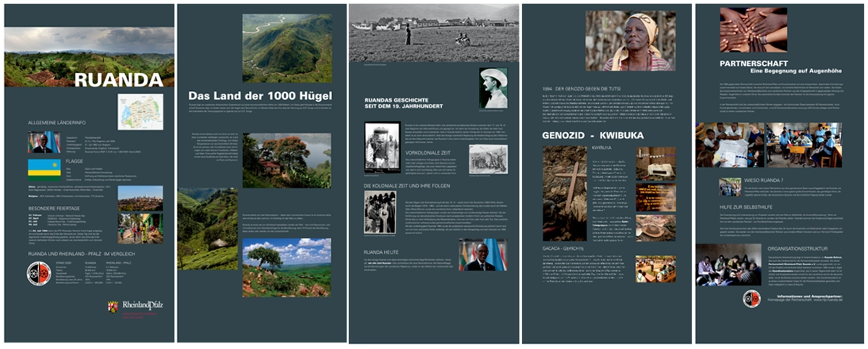Select the partnership logo beside the contact information
This screenshot has width=868, height=349.
[752, 298]
